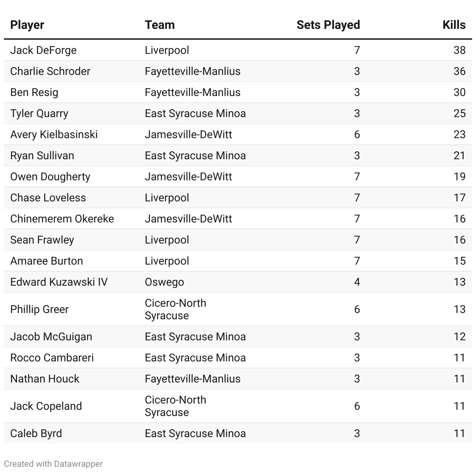This screenshot has width=476, height=473.
Task: Click the Sets Played column header
Action: 328,25
